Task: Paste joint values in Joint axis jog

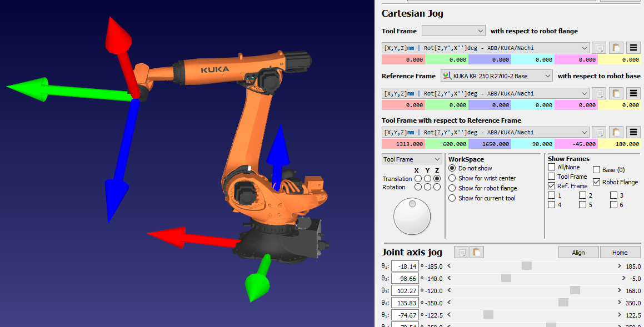Action: [x=476, y=253]
